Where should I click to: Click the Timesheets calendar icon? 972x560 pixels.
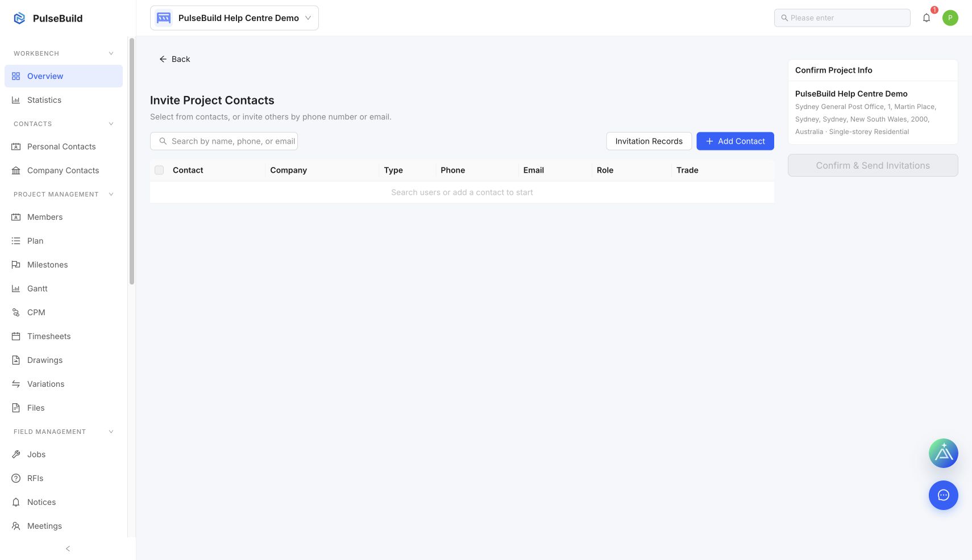coord(16,336)
